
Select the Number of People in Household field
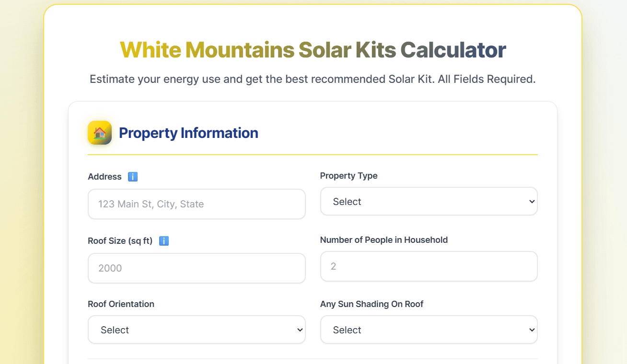[429, 266]
